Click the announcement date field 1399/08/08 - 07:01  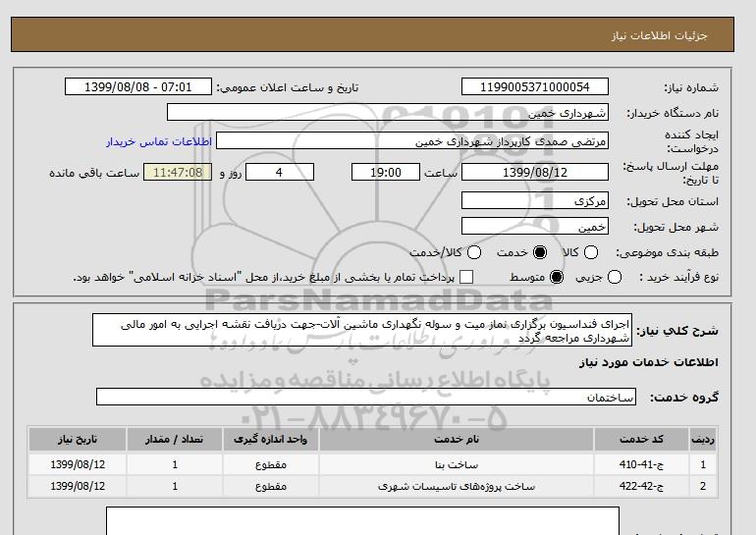138,86
